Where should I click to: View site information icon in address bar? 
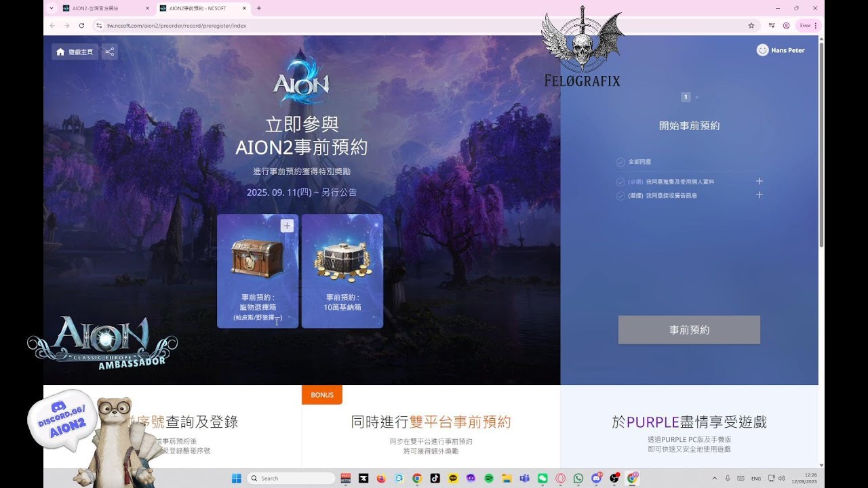tap(98, 26)
